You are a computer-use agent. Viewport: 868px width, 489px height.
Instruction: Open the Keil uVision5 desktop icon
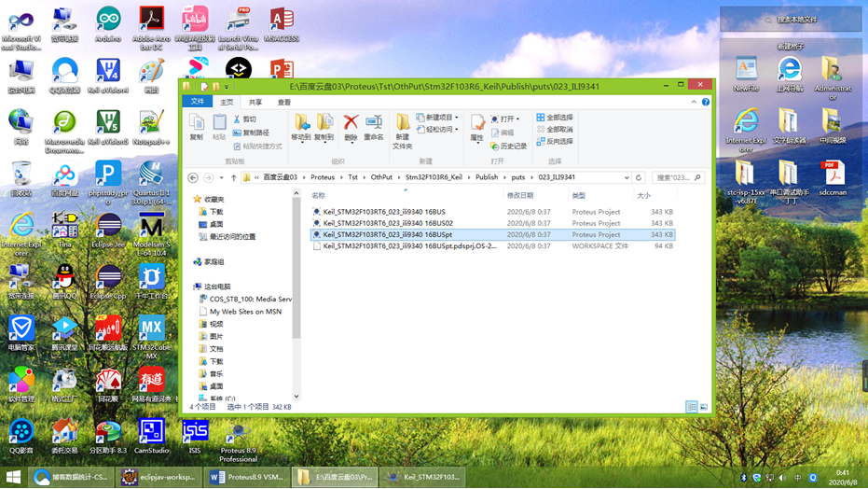click(108, 128)
